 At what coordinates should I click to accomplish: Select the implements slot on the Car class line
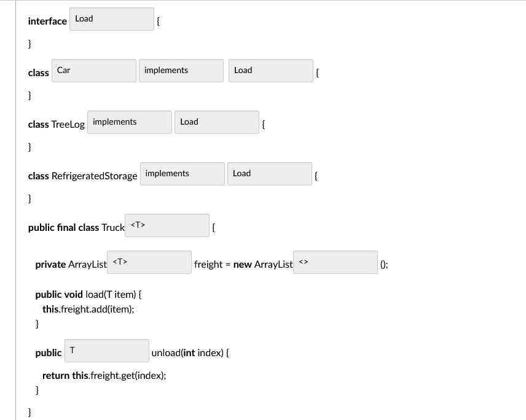tap(181, 70)
